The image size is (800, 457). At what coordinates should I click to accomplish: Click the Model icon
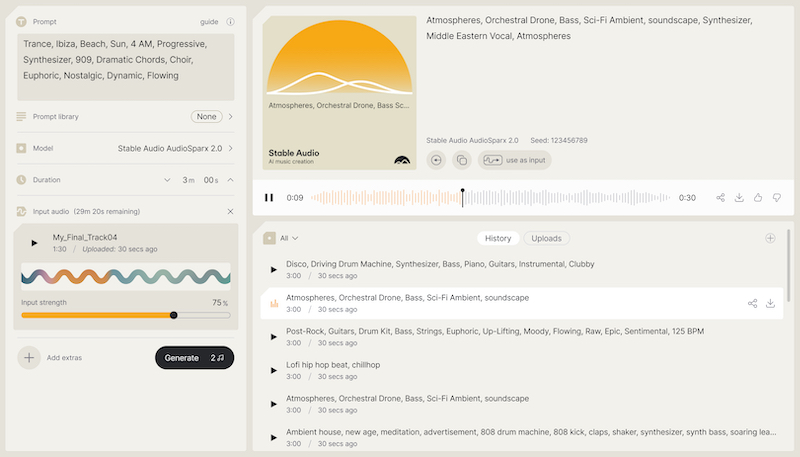click(x=21, y=148)
